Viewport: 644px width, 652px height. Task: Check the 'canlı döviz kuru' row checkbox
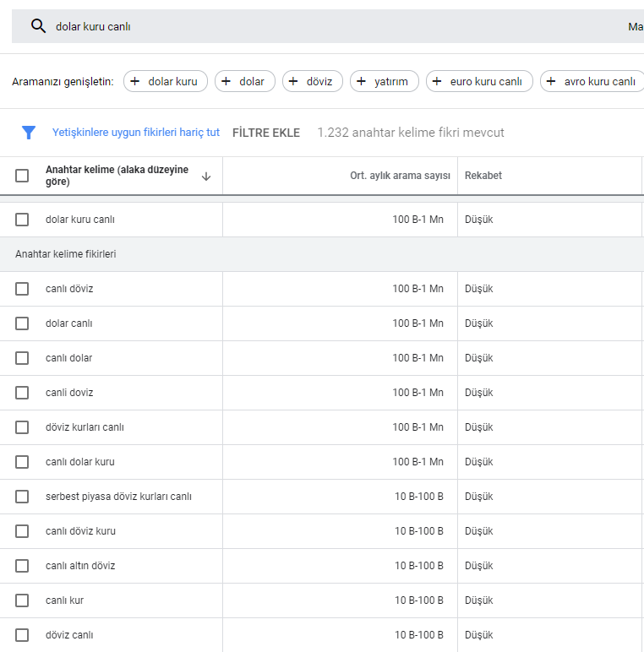pos(22,531)
